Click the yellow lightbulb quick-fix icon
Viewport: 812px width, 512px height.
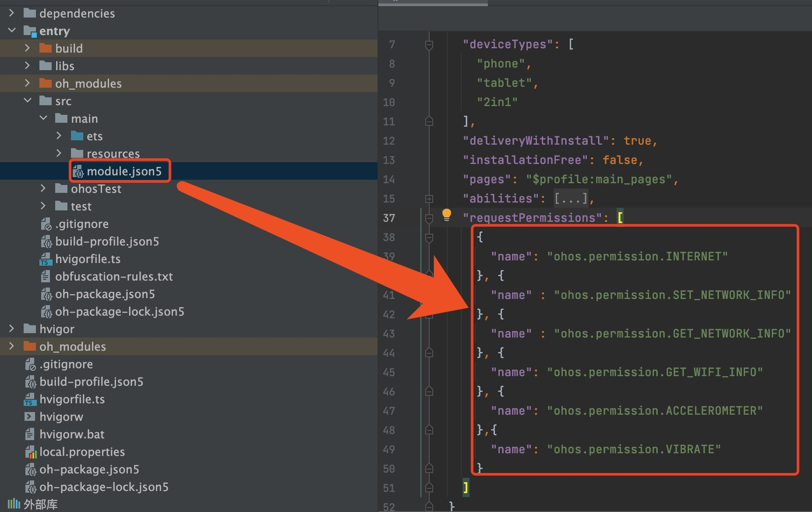447,215
